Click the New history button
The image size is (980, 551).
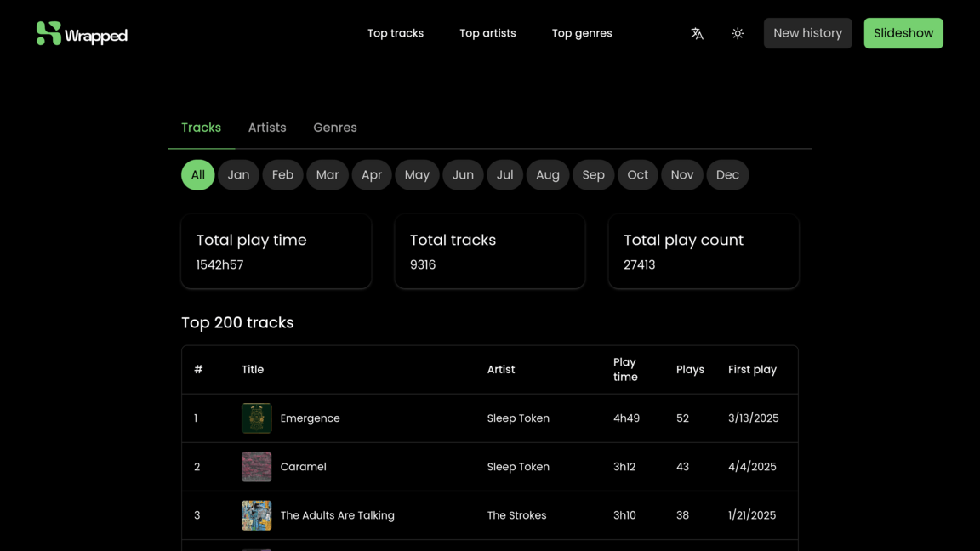807,33
